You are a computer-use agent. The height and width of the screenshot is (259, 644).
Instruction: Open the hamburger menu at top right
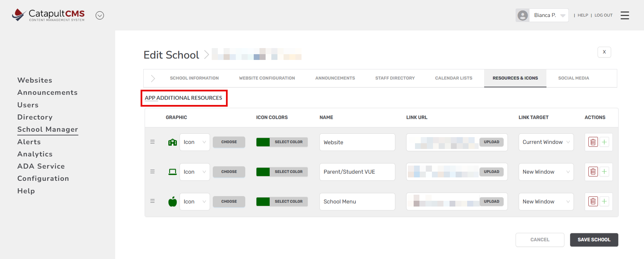(x=625, y=15)
